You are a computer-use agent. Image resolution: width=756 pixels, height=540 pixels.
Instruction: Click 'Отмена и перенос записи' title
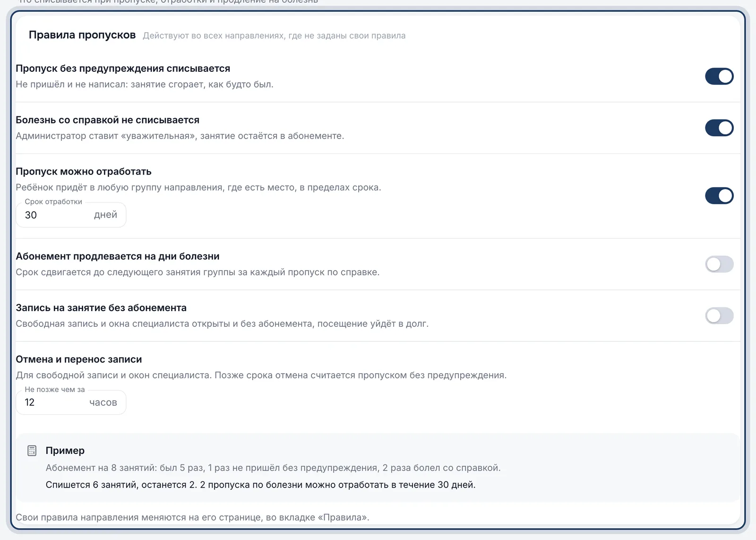[79, 359]
